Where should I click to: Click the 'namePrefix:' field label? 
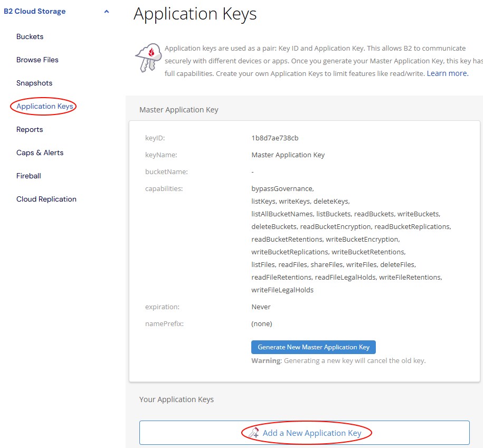coord(164,324)
